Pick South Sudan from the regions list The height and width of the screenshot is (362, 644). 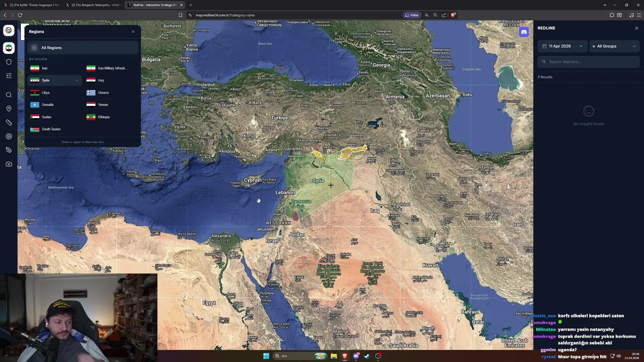(x=55, y=129)
